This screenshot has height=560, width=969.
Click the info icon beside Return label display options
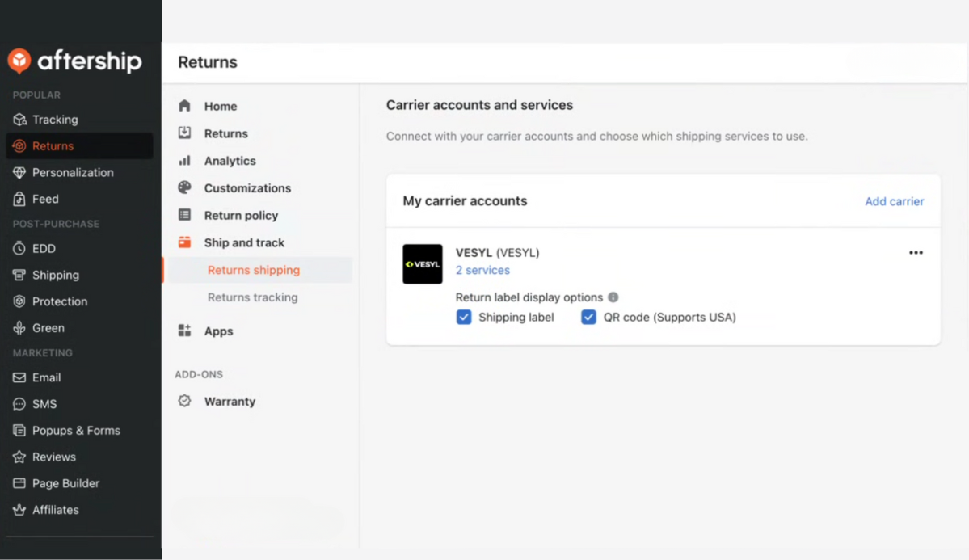tap(613, 297)
